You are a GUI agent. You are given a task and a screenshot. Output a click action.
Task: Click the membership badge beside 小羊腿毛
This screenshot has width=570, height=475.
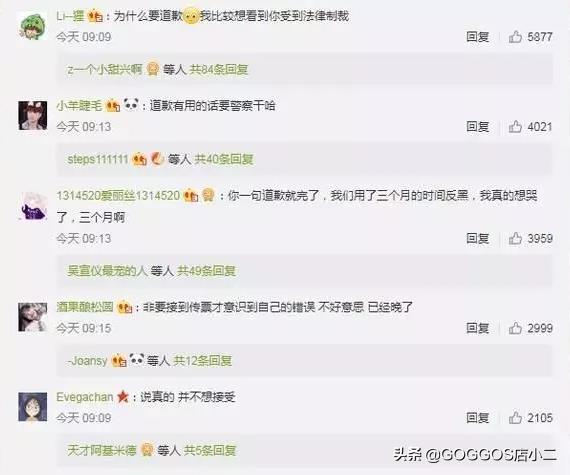[113, 106]
